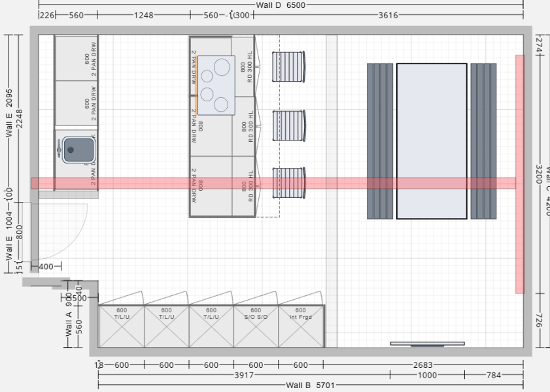
Task: Select the middle RD 300 HL stool
Action: click(288, 125)
